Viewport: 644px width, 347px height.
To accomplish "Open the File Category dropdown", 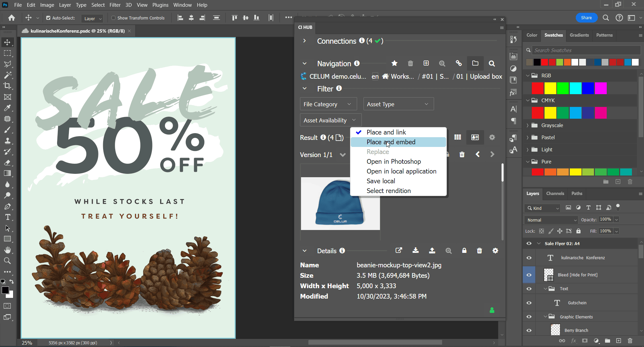I will click(328, 104).
